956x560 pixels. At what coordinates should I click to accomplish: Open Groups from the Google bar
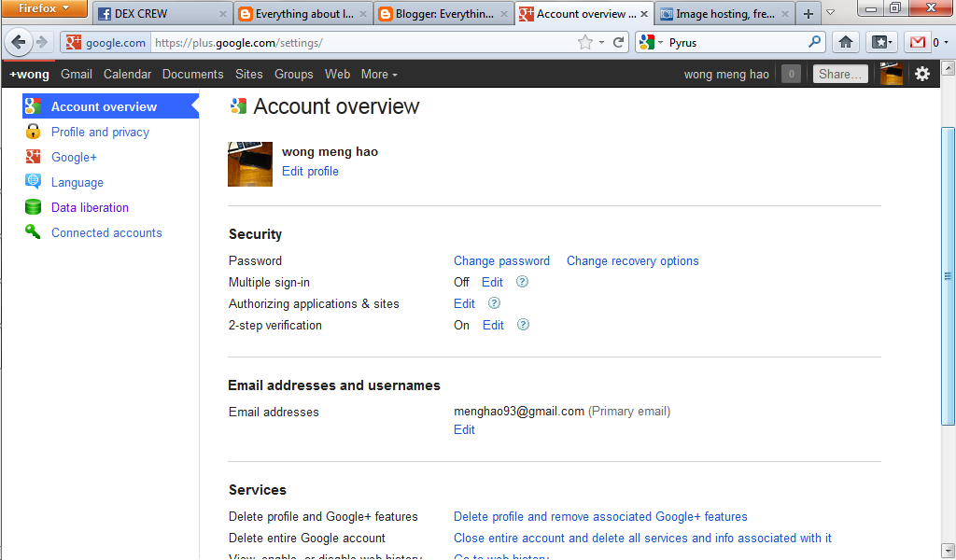[294, 74]
